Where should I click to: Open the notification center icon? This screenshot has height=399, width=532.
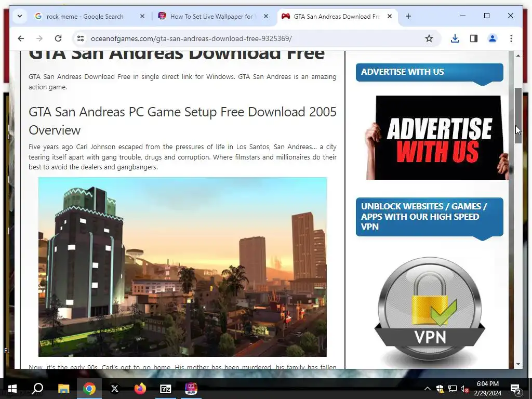pos(515,389)
